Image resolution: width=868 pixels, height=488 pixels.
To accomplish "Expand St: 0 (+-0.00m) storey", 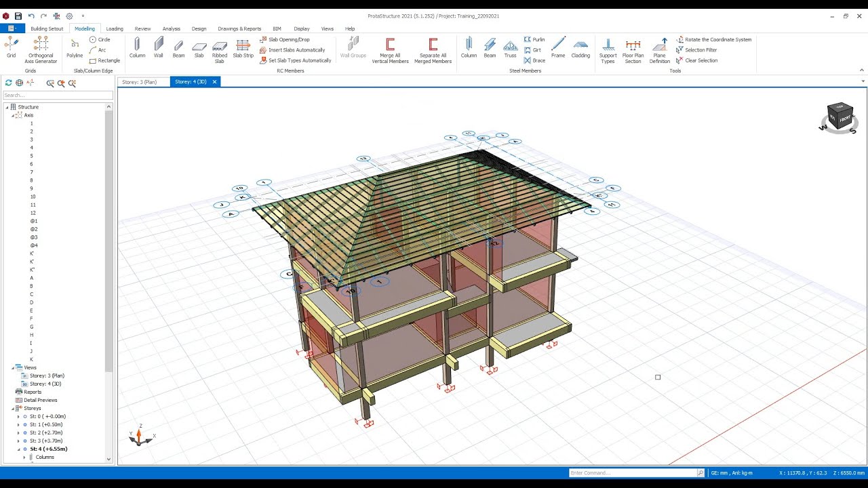I will pyautogui.click(x=19, y=416).
